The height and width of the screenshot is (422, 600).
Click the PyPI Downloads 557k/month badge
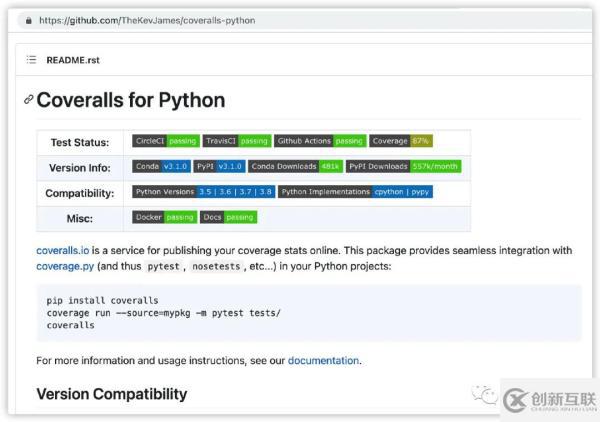pos(404,166)
